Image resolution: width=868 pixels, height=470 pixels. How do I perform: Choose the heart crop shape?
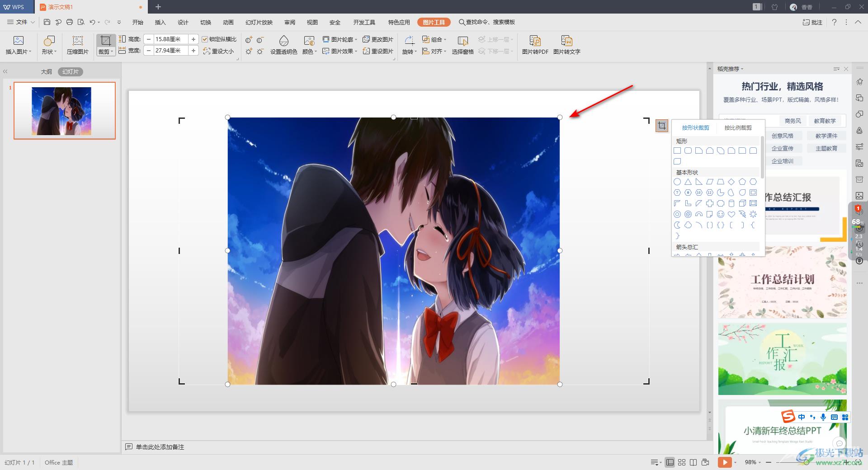point(731,214)
